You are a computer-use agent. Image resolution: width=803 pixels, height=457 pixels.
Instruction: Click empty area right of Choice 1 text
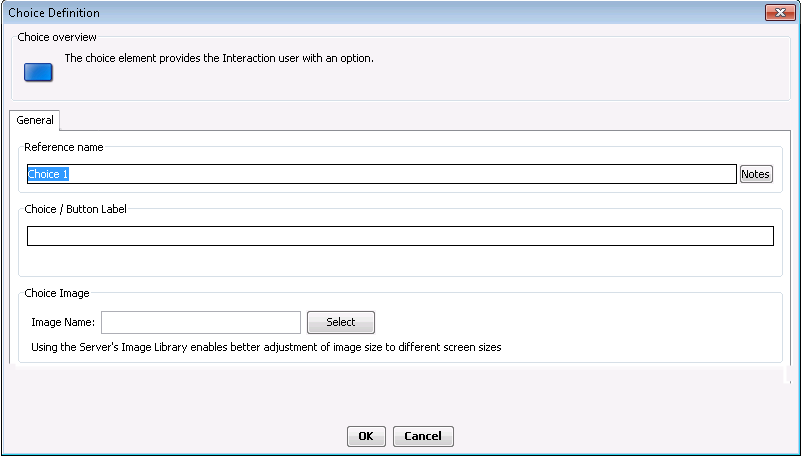402,174
